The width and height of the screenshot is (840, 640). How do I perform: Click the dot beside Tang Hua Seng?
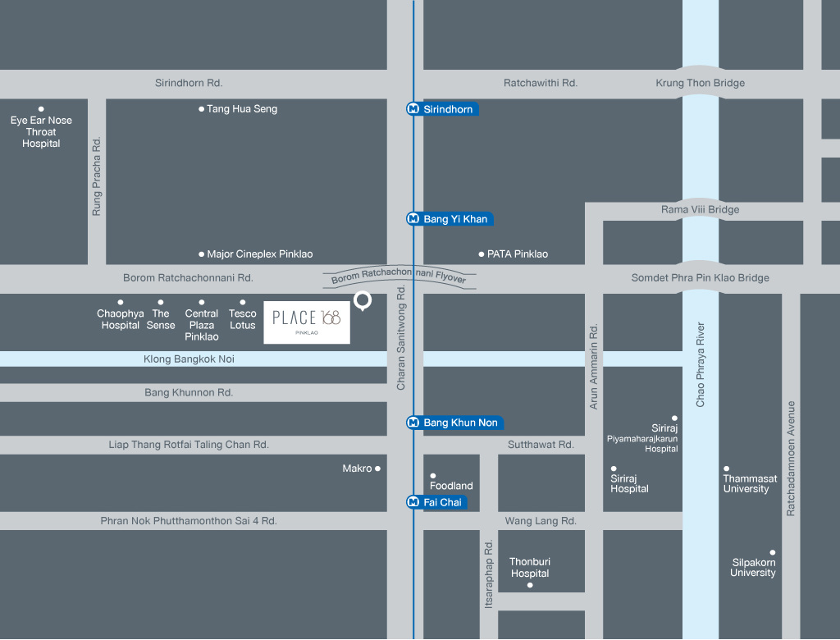[201, 109]
